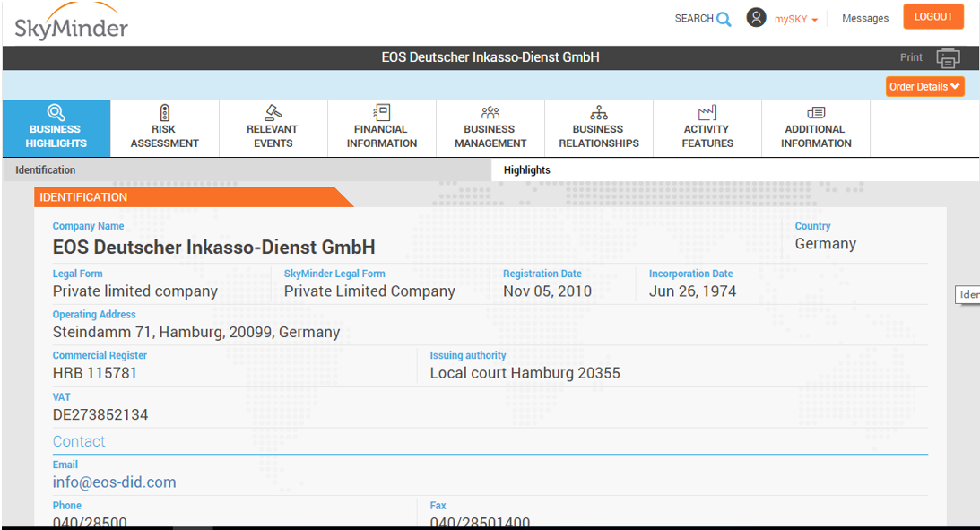
Task: Click the Financial Information document icon
Action: click(x=382, y=112)
